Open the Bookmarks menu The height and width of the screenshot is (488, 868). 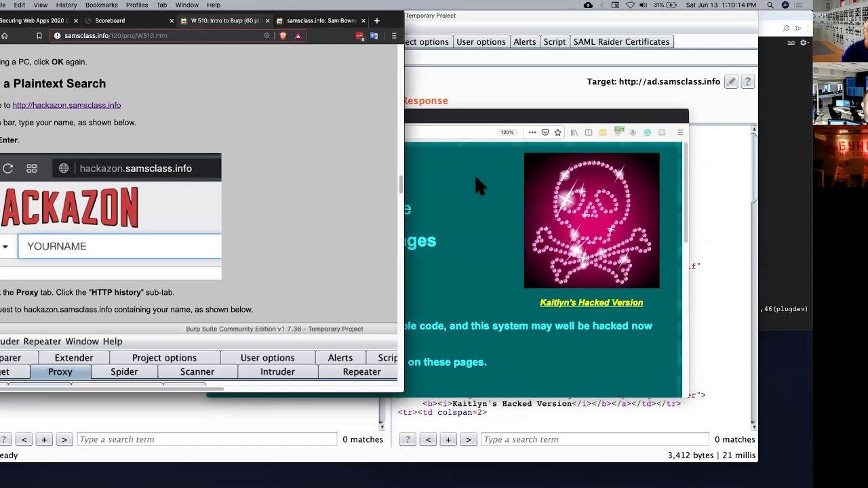pos(102,5)
